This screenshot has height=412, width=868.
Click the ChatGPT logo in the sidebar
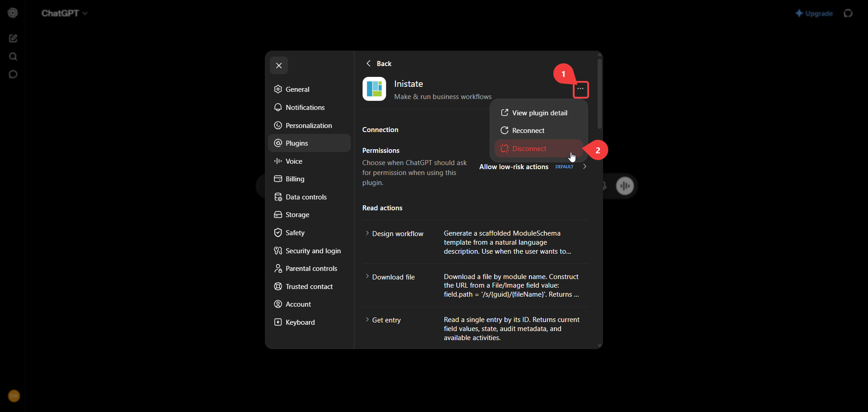(x=13, y=13)
